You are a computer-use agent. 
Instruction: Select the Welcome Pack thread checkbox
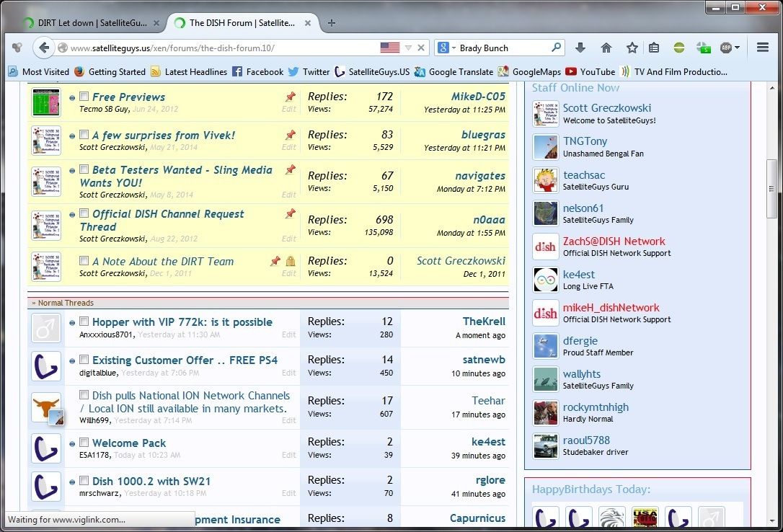point(84,442)
